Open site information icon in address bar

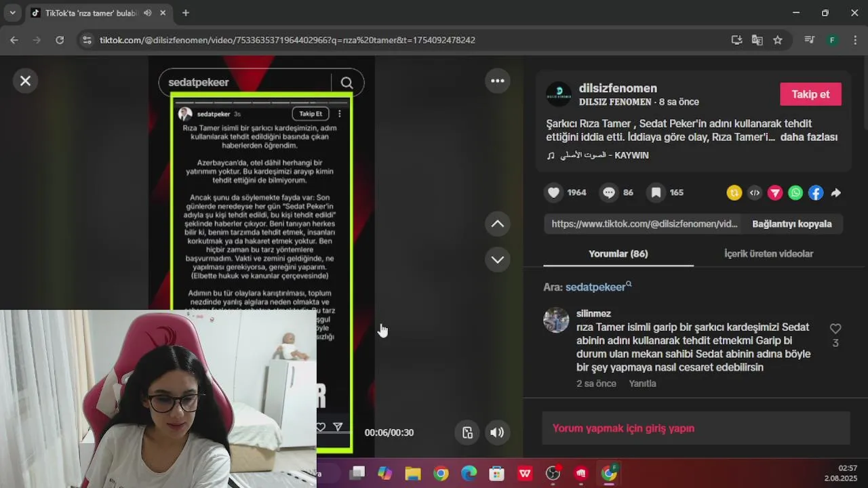[87, 40]
